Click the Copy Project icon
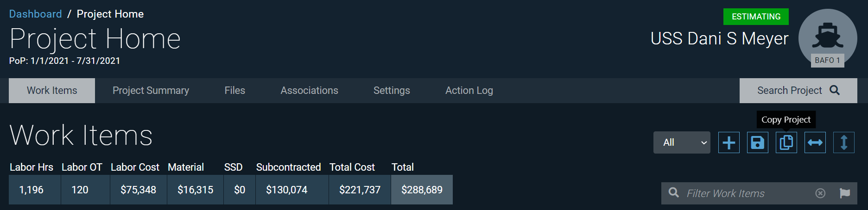This screenshot has width=868, height=210. click(x=786, y=142)
